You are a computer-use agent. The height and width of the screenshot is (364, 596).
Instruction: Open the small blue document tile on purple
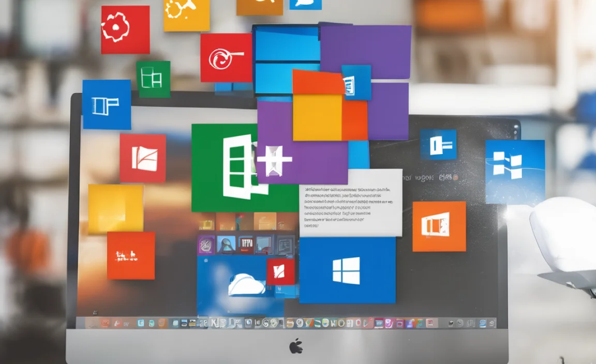356,83
